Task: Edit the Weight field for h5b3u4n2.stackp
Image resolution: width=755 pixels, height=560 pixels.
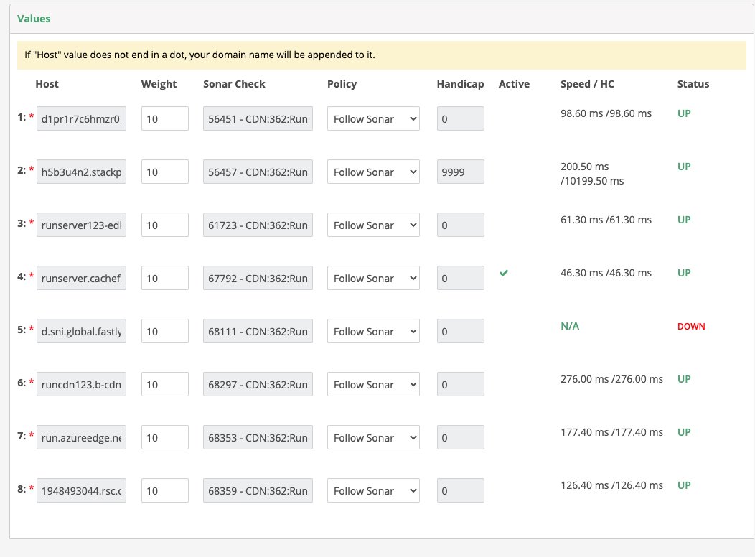Action: coord(164,172)
